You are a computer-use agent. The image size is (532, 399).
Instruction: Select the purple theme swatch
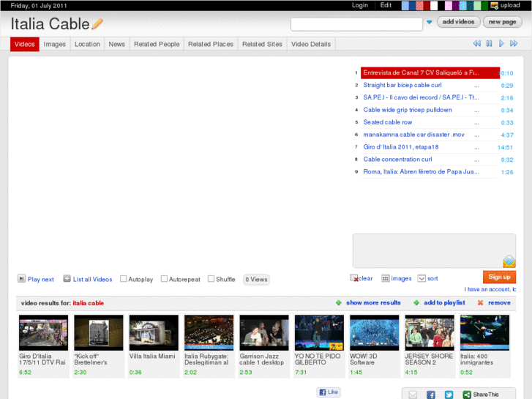pos(455,5)
